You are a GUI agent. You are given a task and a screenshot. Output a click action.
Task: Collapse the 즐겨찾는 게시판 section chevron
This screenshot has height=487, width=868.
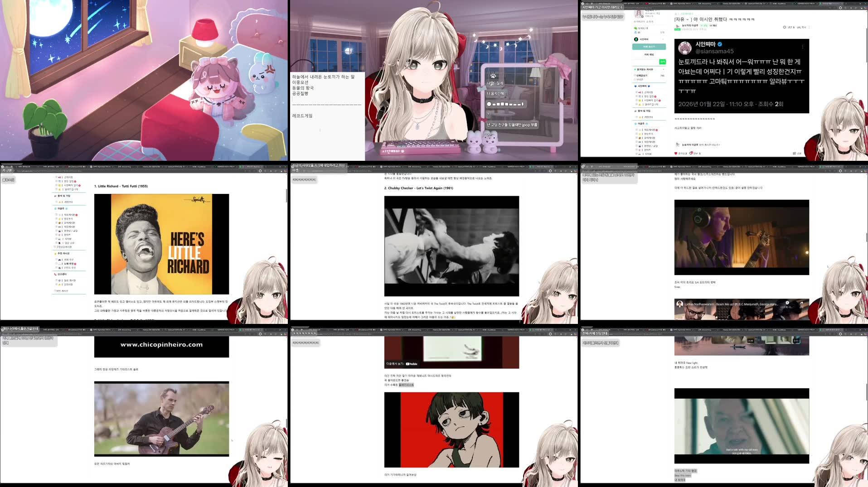[x=664, y=69]
